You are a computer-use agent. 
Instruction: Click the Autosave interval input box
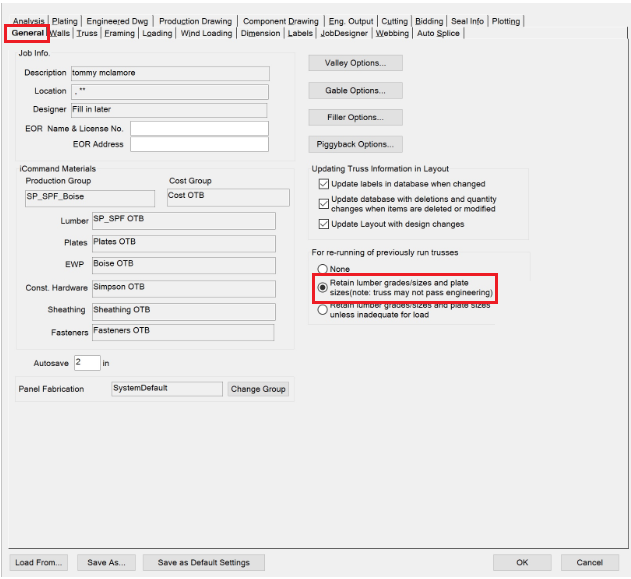click(86, 362)
